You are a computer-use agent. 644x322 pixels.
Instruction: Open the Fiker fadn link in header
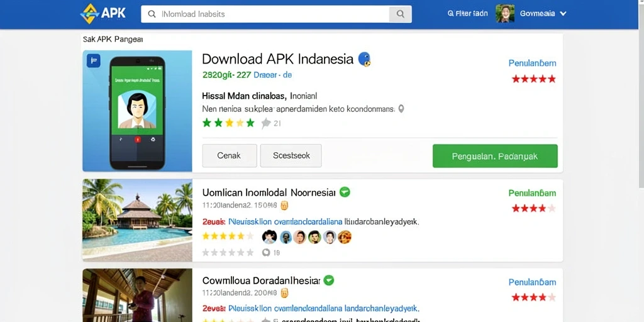(x=467, y=14)
